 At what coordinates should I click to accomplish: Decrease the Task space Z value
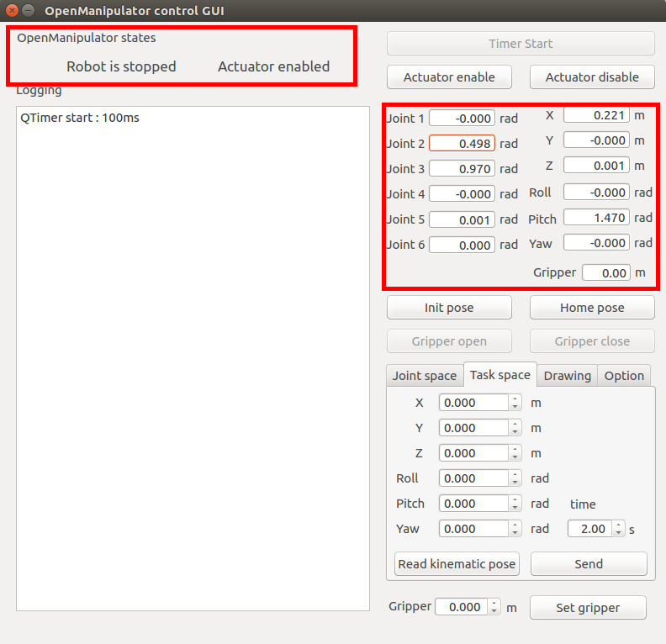pos(515,457)
